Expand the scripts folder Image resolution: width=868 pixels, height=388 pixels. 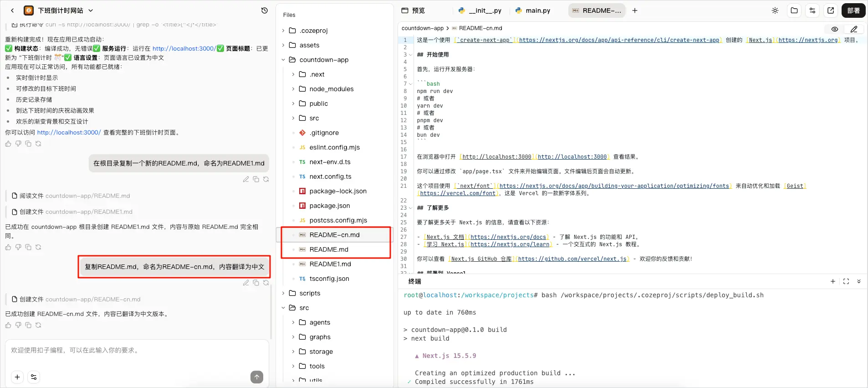283,293
